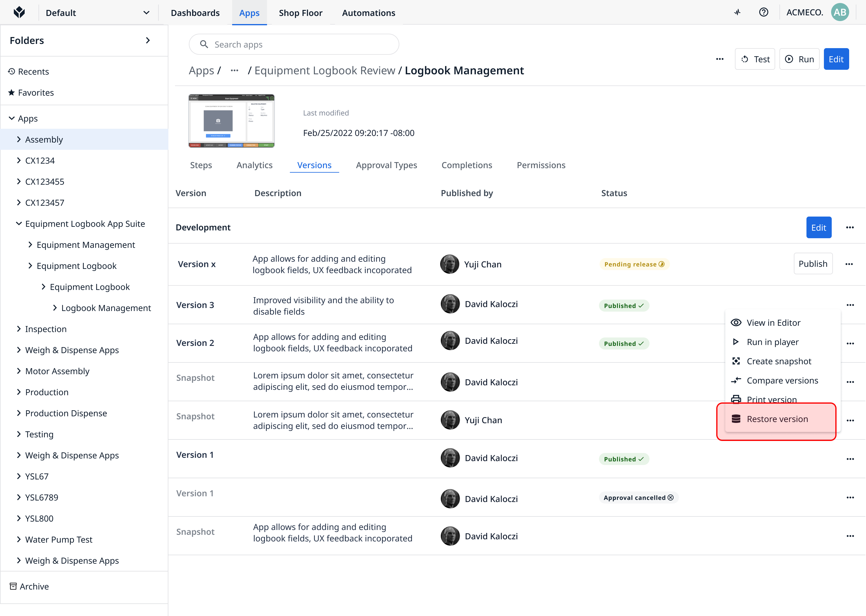Open the app preview thumbnail
The height and width of the screenshot is (616, 866).
[x=231, y=121]
